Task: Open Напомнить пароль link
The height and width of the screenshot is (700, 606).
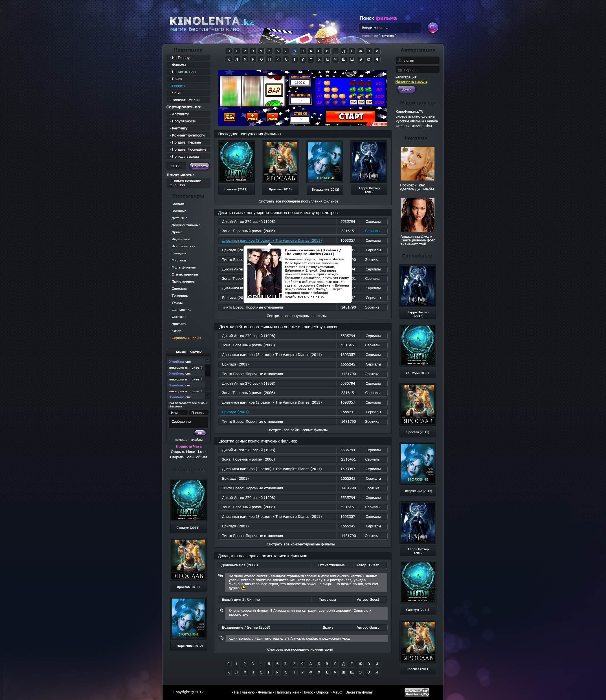Action: click(411, 82)
